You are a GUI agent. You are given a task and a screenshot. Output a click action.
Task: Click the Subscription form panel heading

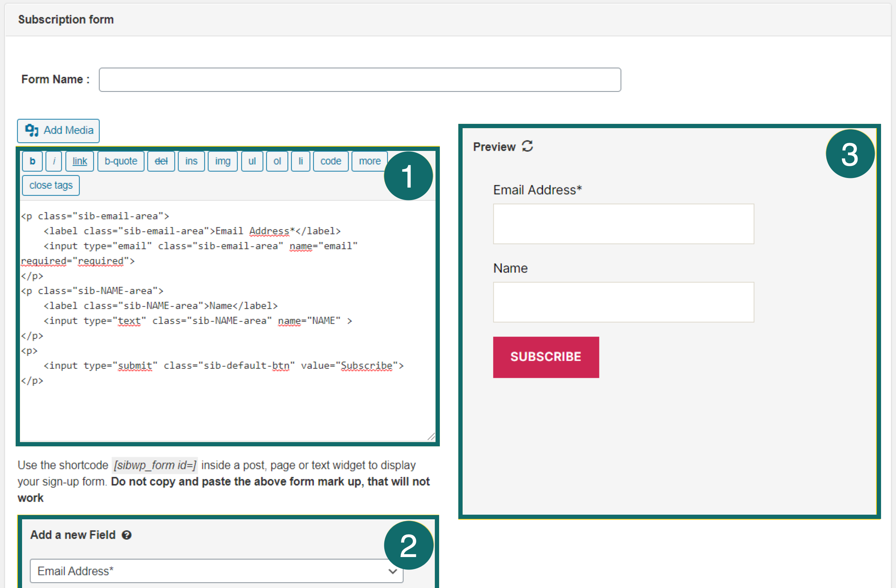[66, 20]
